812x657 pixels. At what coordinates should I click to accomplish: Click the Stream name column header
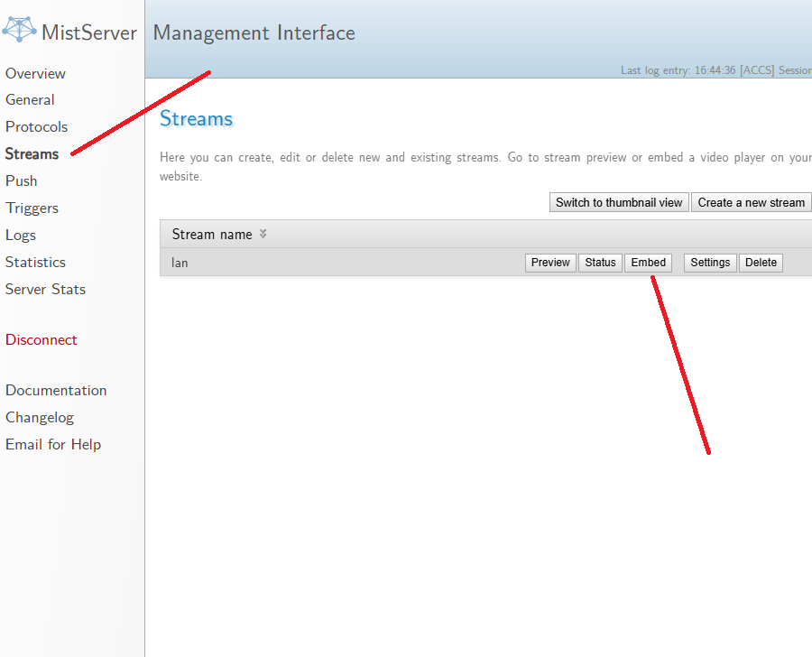(x=212, y=235)
